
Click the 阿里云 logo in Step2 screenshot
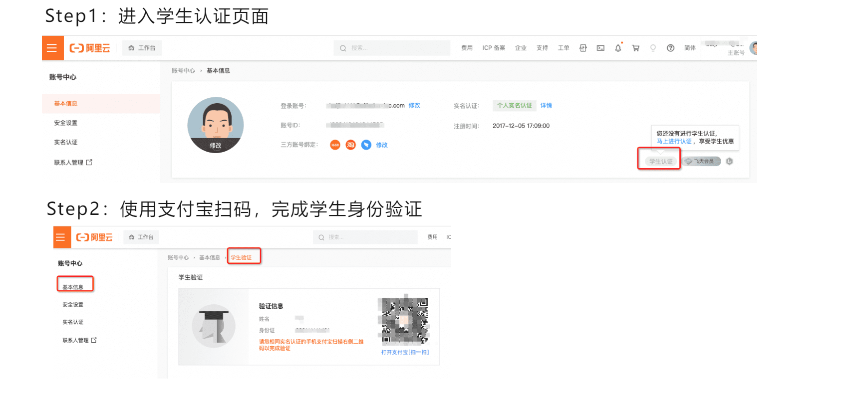tap(94, 237)
